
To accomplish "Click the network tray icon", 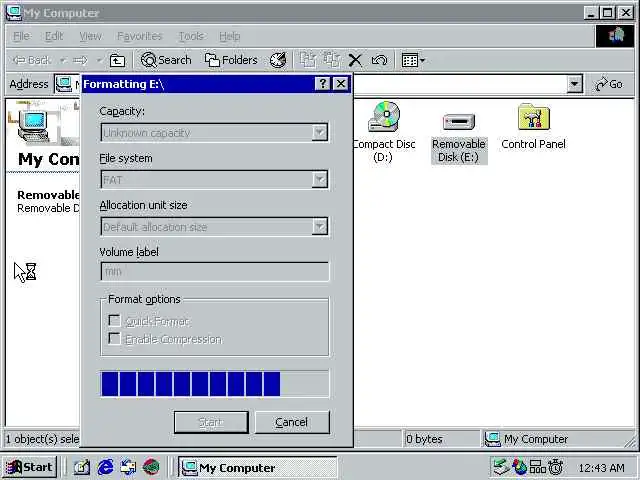I will [x=538, y=467].
